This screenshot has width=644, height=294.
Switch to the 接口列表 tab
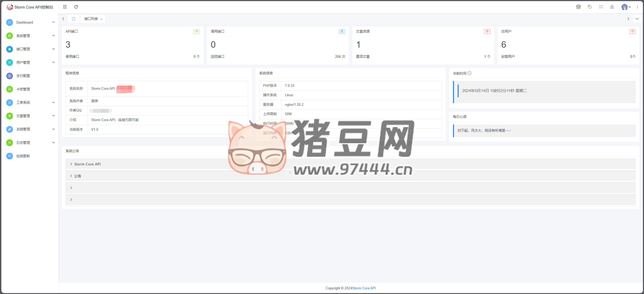click(x=91, y=19)
